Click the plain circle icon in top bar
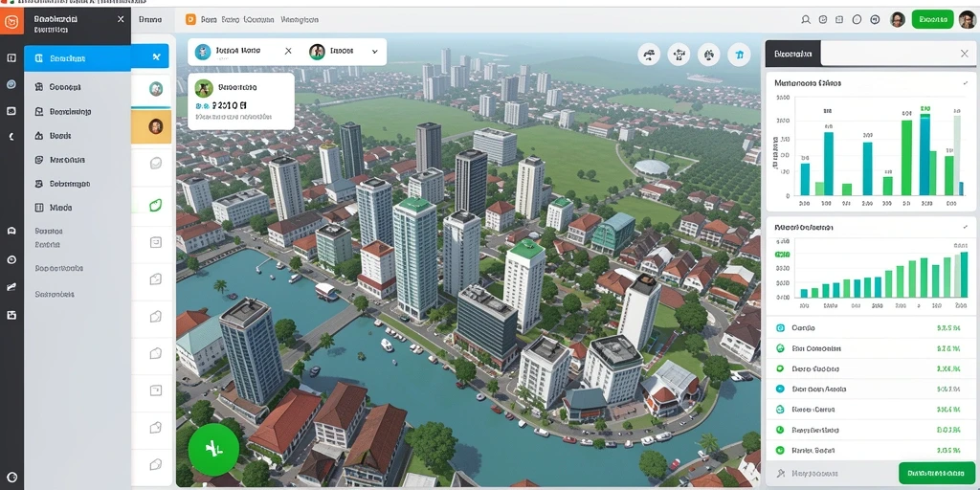 tap(857, 20)
